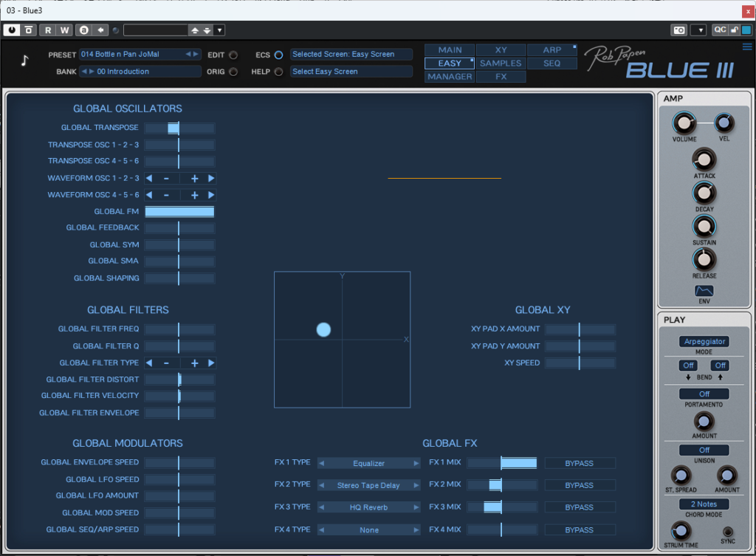Open the FX 2 Stereo Tape Delay selector

[368, 484]
